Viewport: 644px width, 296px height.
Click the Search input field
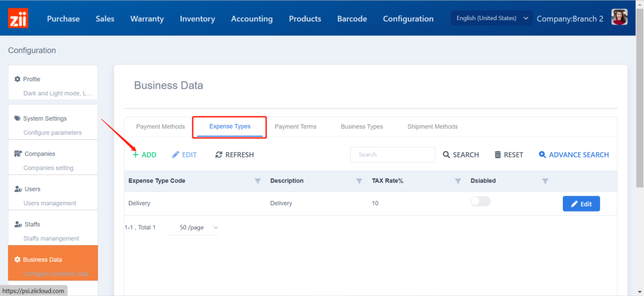(x=392, y=154)
